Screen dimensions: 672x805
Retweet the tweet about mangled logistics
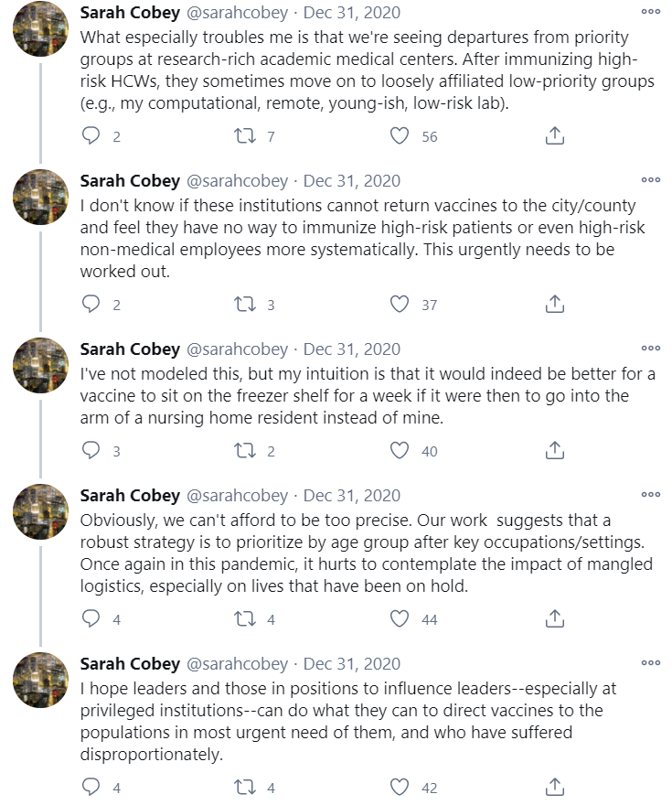[x=245, y=619]
